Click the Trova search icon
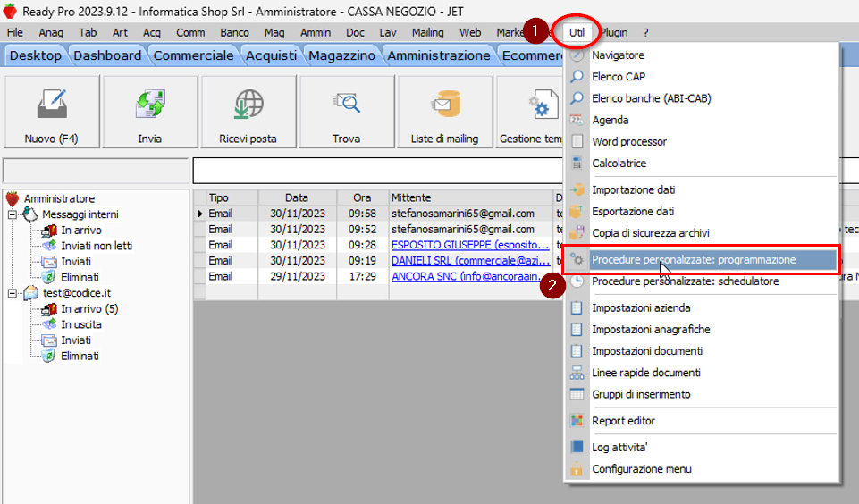The width and height of the screenshot is (859, 504). (x=346, y=103)
